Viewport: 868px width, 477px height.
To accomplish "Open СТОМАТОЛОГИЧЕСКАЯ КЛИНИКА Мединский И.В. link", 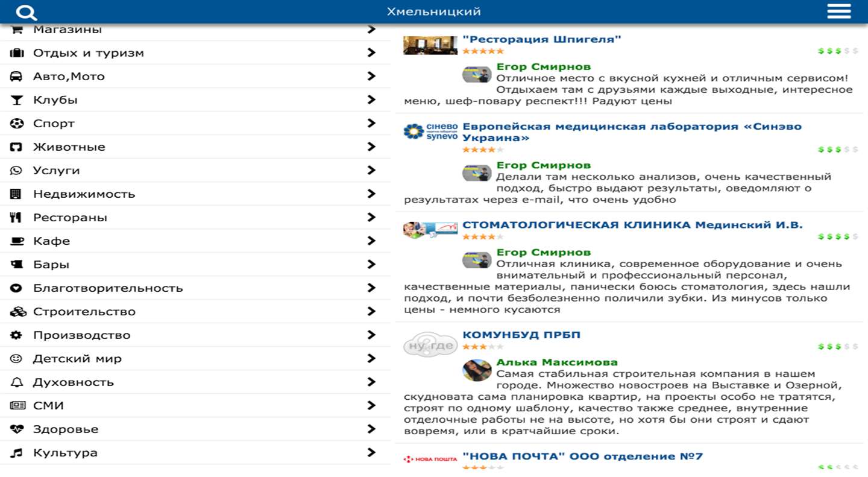I will [632, 225].
